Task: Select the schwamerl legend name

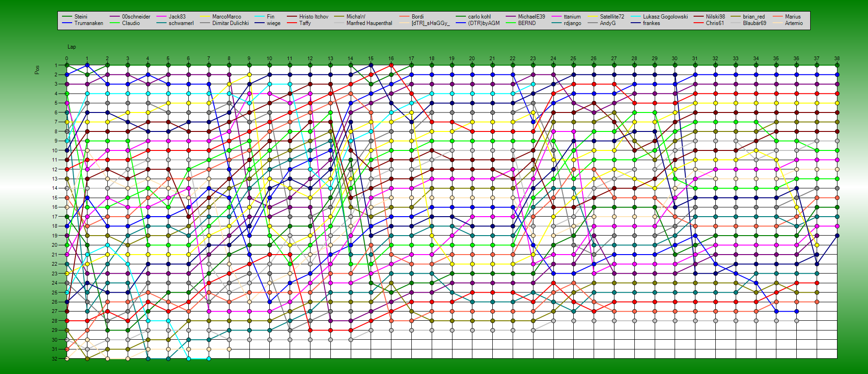Action: [x=181, y=23]
